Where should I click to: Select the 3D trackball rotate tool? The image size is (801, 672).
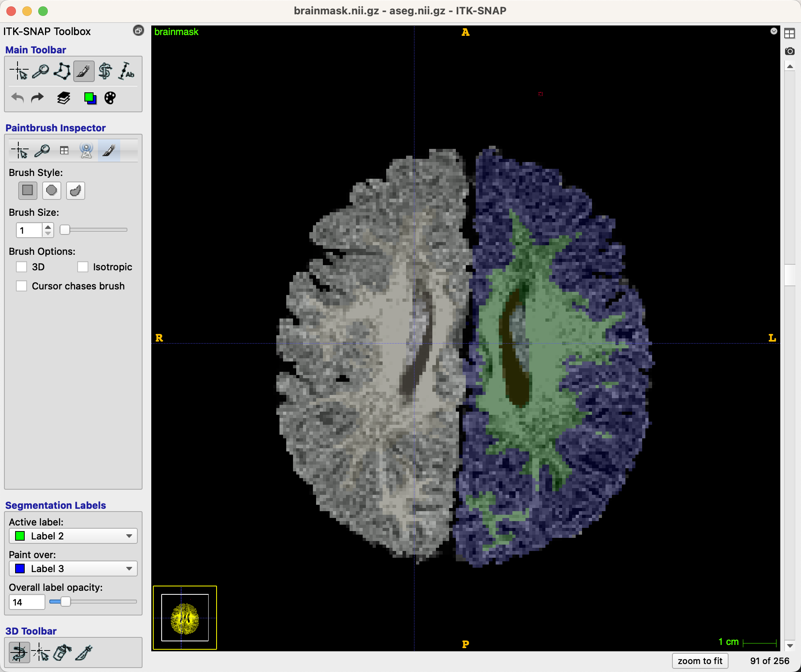(20, 653)
